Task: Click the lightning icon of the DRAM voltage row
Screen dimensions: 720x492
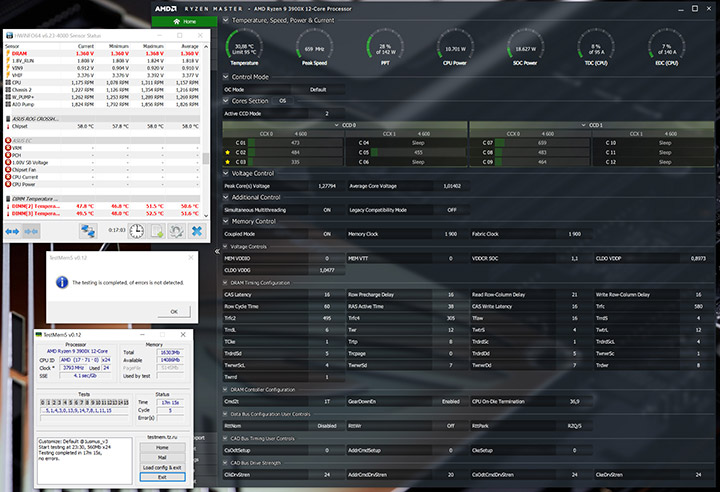Action: (x=8, y=53)
